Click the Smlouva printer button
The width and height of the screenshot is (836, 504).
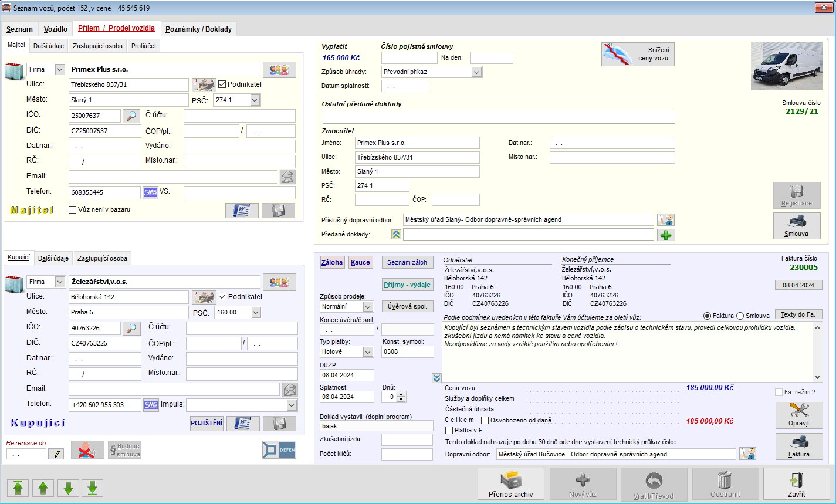click(x=796, y=225)
